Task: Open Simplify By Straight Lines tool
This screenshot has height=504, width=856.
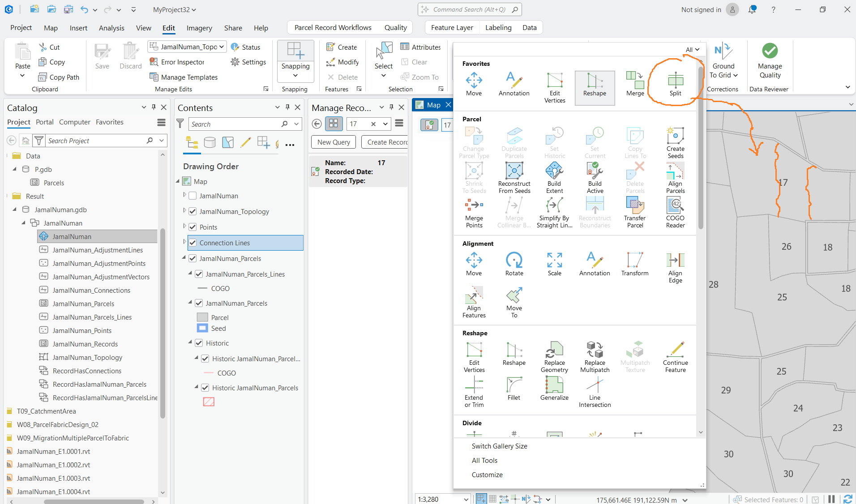Action: pos(554,213)
